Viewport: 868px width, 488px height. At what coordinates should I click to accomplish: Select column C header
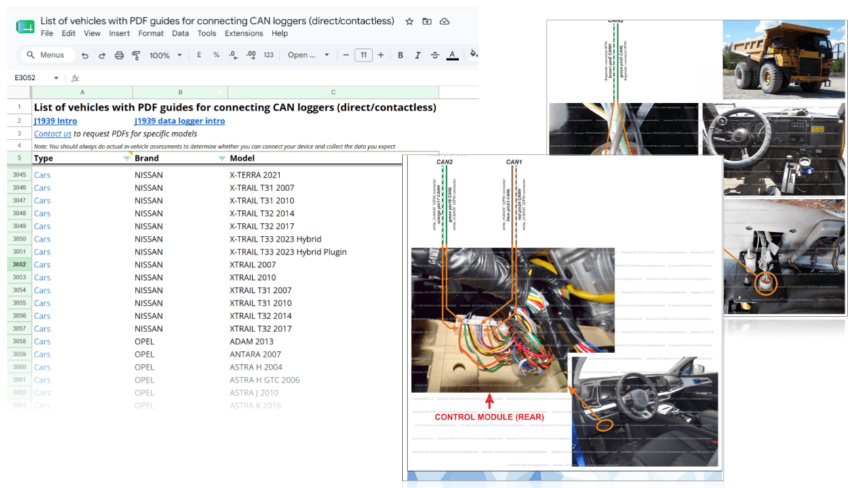334,92
